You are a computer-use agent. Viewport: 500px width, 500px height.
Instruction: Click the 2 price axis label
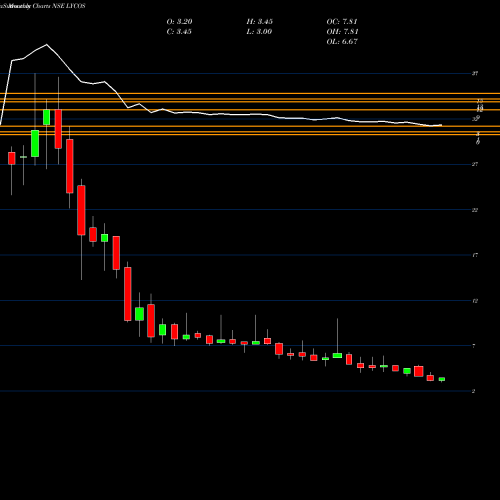pos(473,391)
